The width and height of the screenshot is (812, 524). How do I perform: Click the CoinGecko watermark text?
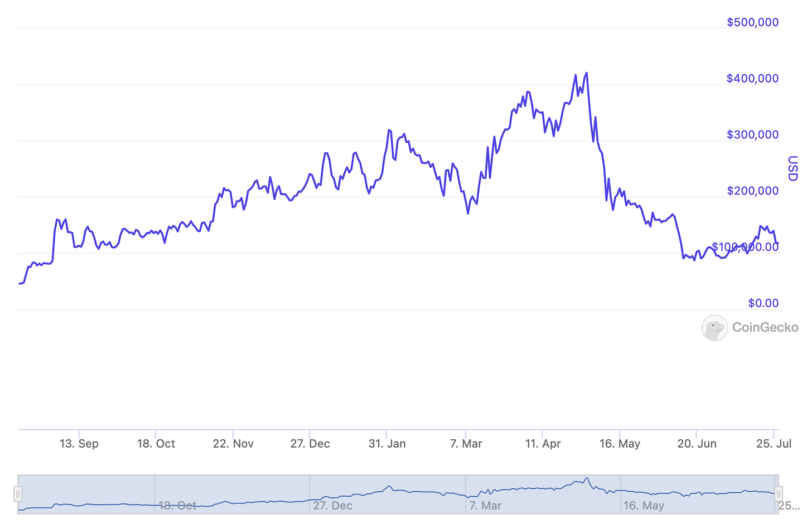[x=765, y=327]
